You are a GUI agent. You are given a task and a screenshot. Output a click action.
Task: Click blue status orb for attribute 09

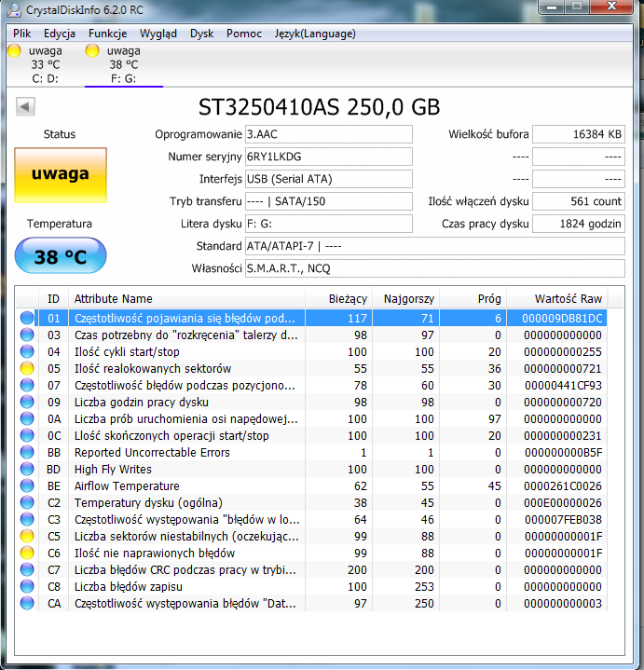[27, 402]
